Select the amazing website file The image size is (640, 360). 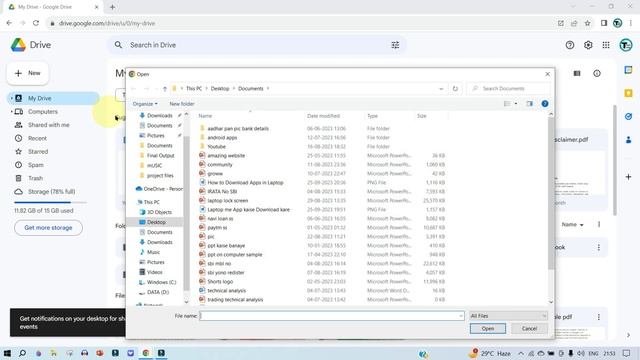point(226,156)
